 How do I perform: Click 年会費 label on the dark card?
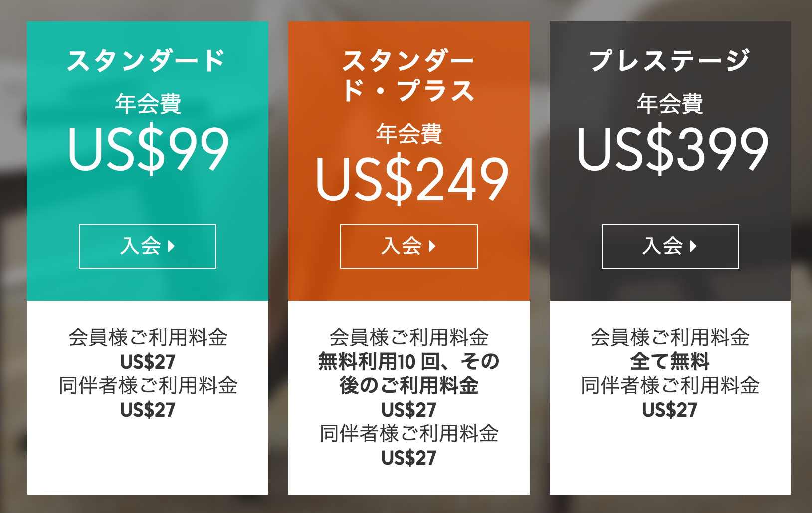coord(670,104)
